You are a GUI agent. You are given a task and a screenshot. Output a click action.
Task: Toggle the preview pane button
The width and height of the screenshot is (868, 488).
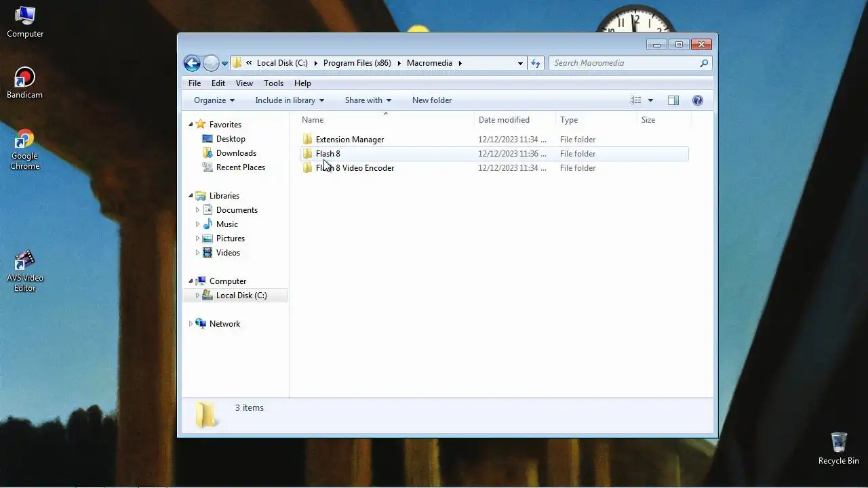point(673,100)
